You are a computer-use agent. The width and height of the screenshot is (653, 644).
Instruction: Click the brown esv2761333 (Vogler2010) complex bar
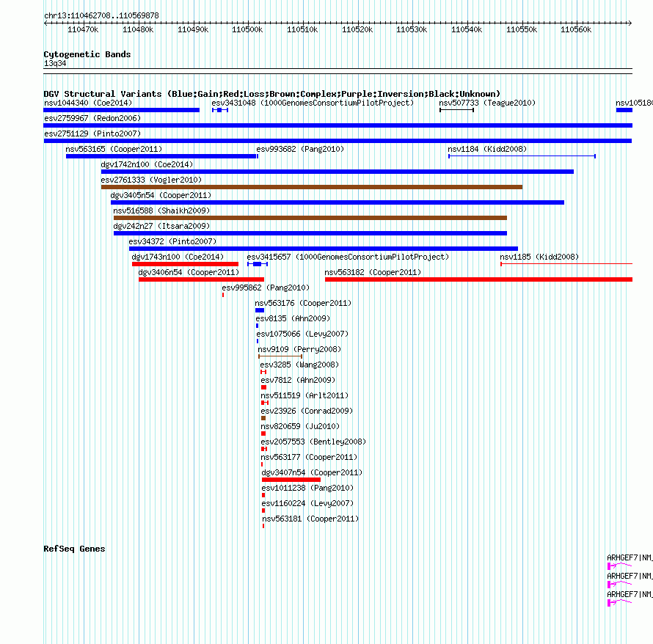click(x=312, y=187)
